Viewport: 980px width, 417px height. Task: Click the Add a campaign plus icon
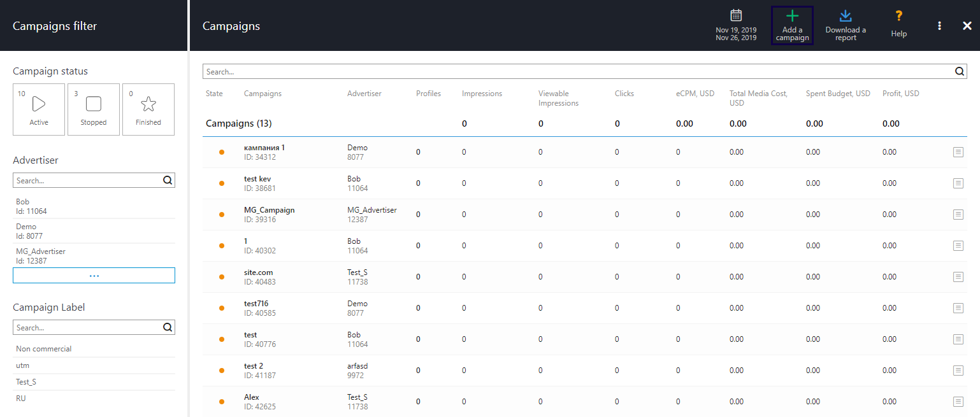[x=792, y=17]
